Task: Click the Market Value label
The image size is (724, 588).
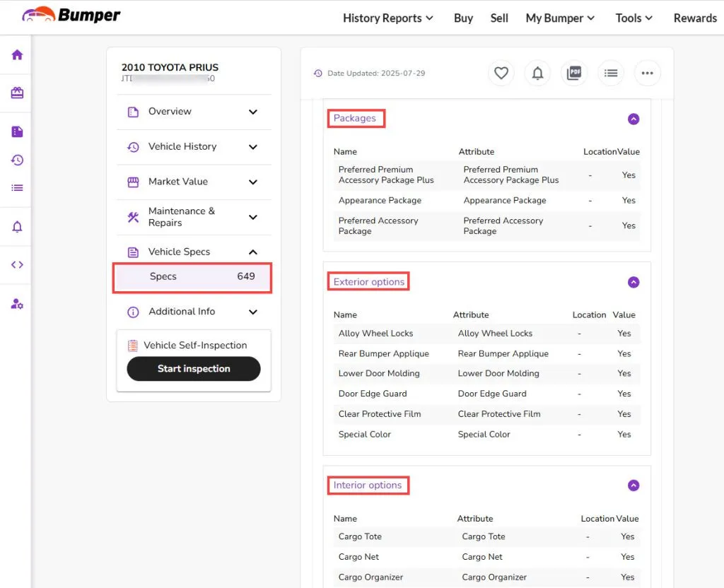Action: (x=178, y=182)
